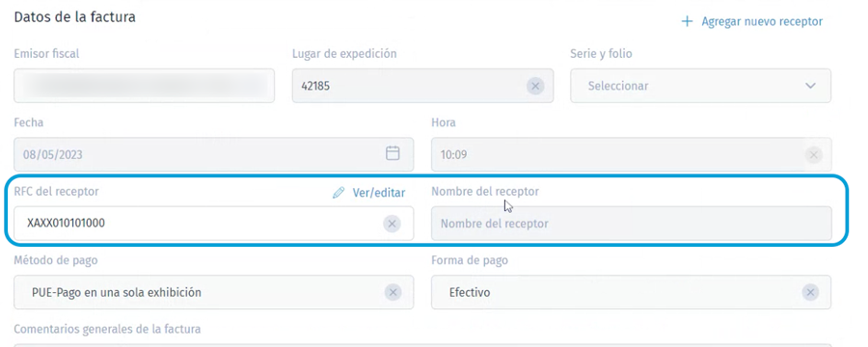The image size is (868, 347).
Task: Expand the Serie y folio chevron arrow
Action: point(810,86)
